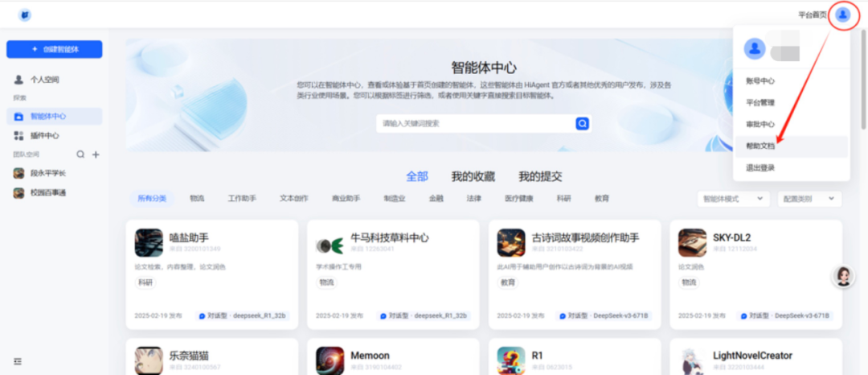Image resolution: width=868 pixels, height=375 pixels.
Task: Click the blue search magnifier button
Action: tap(583, 124)
